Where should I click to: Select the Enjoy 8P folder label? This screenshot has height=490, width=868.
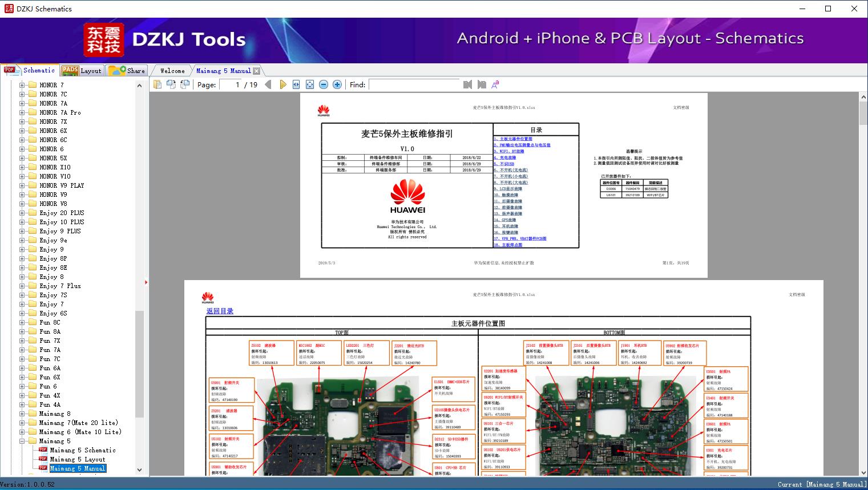coord(53,258)
